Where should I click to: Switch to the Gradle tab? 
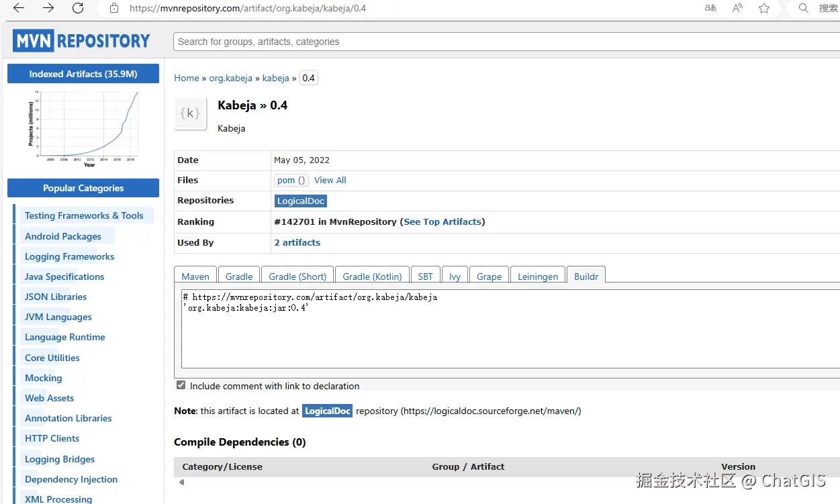[239, 276]
